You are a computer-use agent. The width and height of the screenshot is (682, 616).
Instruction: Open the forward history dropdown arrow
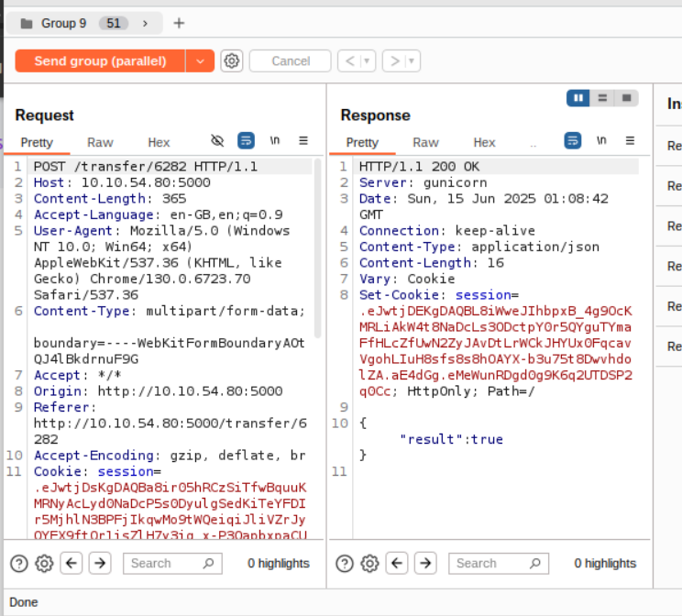point(412,60)
